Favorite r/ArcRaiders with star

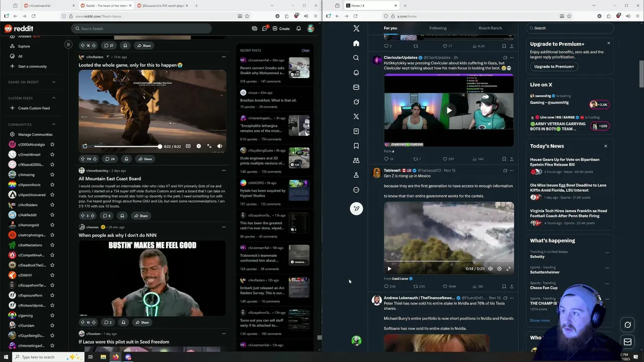tap(52, 205)
